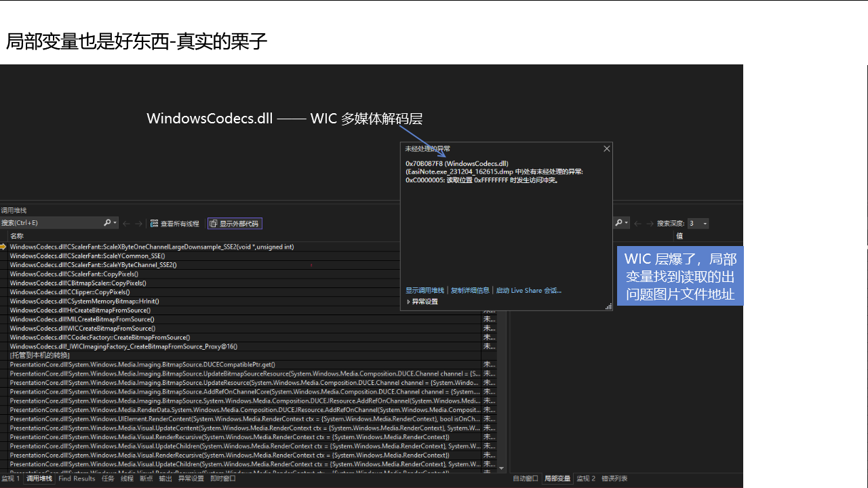Close the 未经处理的异常 exception popup
This screenshot has height=488, width=868.
click(607, 148)
